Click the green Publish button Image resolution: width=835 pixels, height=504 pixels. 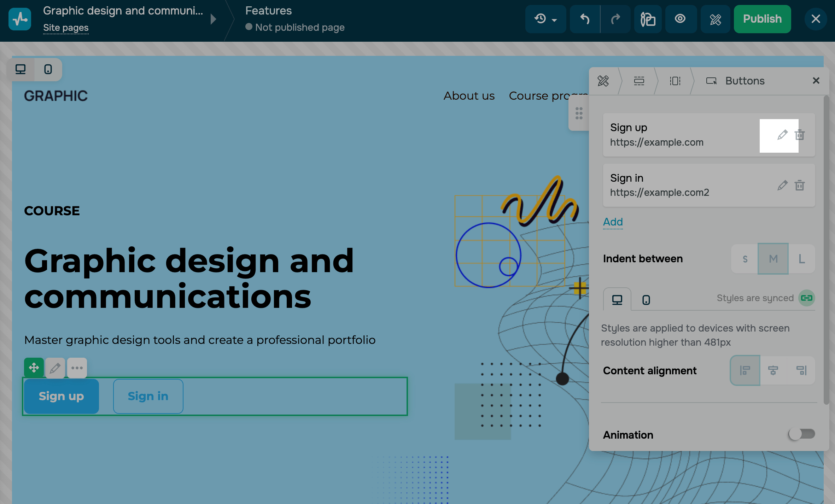762,19
